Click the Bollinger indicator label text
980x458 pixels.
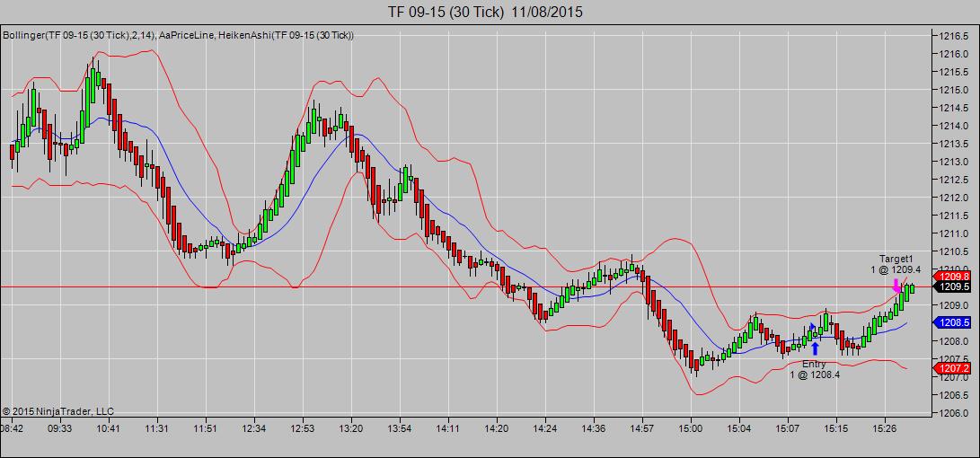(178, 36)
